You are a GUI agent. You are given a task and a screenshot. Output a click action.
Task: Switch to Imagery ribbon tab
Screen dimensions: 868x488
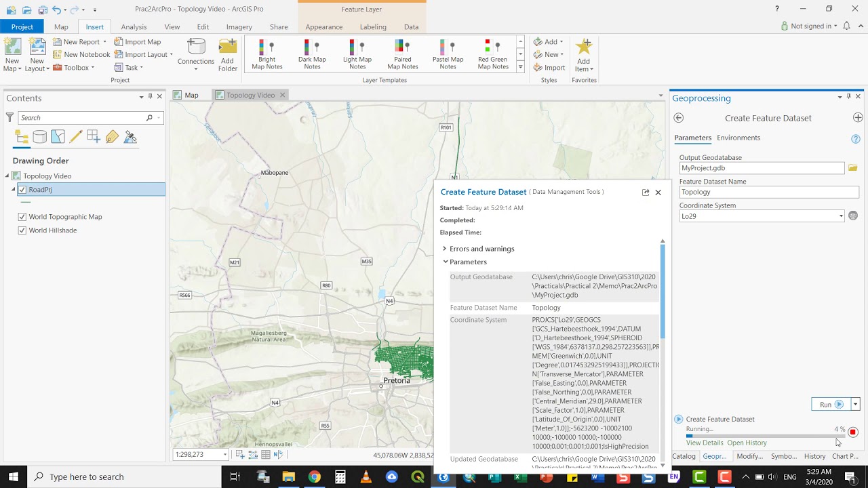pyautogui.click(x=239, y=27)
